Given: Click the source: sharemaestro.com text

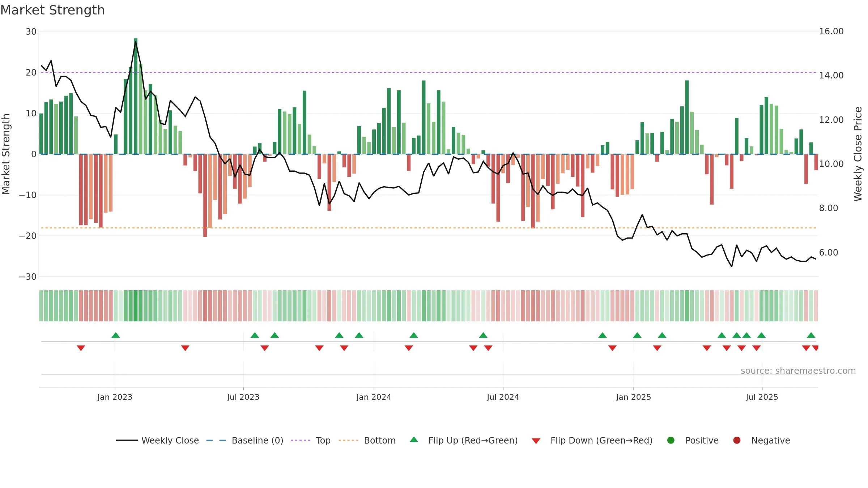Looking at the screenshot, I should click(798, 371).
